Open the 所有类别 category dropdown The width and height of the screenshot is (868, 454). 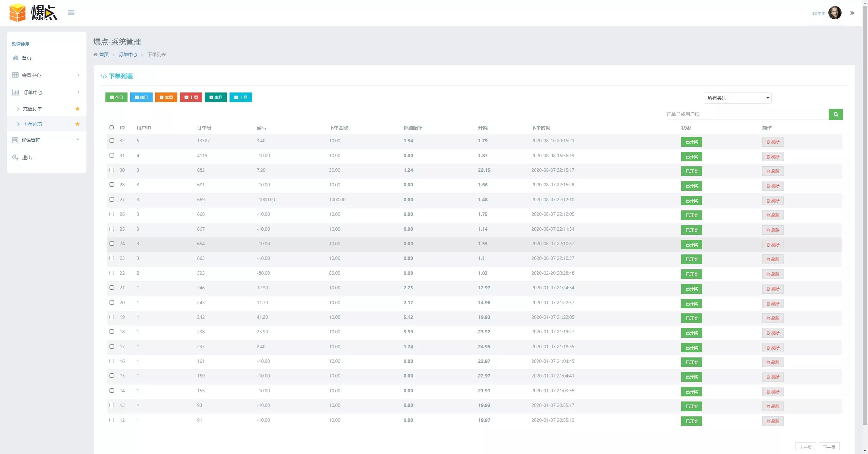point(737,98)
